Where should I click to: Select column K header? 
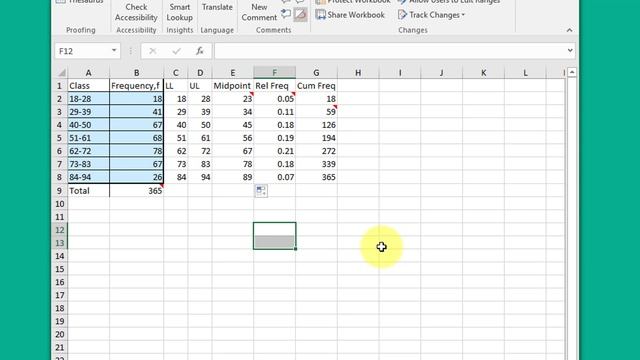coord(483,73)
